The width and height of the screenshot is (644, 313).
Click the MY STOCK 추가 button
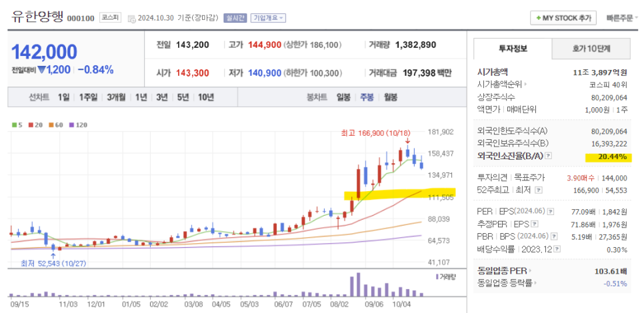pyautogui.click(x=563, y=18)
